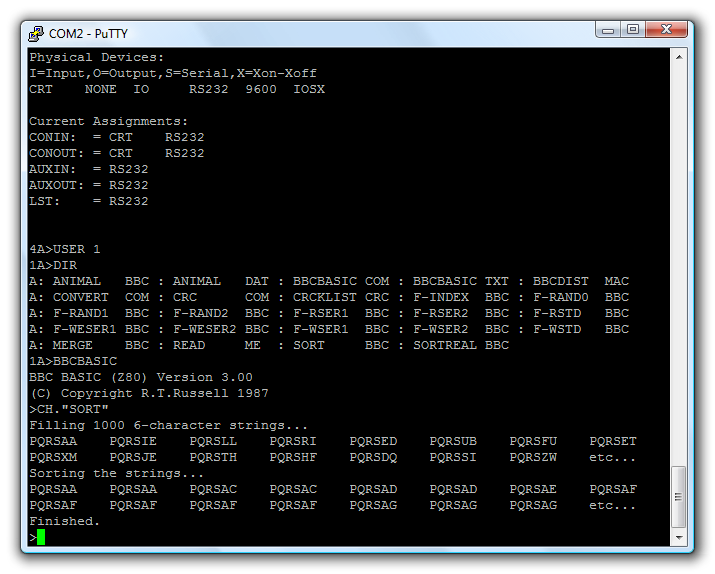
Task: Click the "AUXIN:" assignment label
Action: [x=52, y=169]
